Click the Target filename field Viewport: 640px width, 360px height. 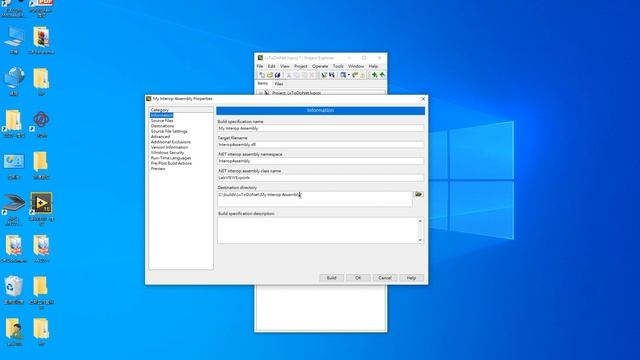[320, 144]
